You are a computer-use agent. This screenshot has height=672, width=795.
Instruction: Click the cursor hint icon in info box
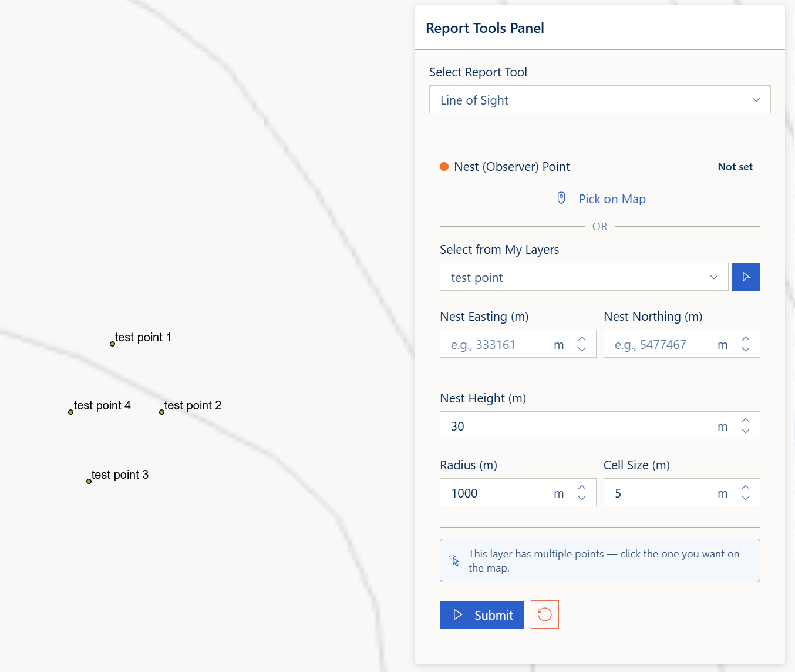pos(454,560)
